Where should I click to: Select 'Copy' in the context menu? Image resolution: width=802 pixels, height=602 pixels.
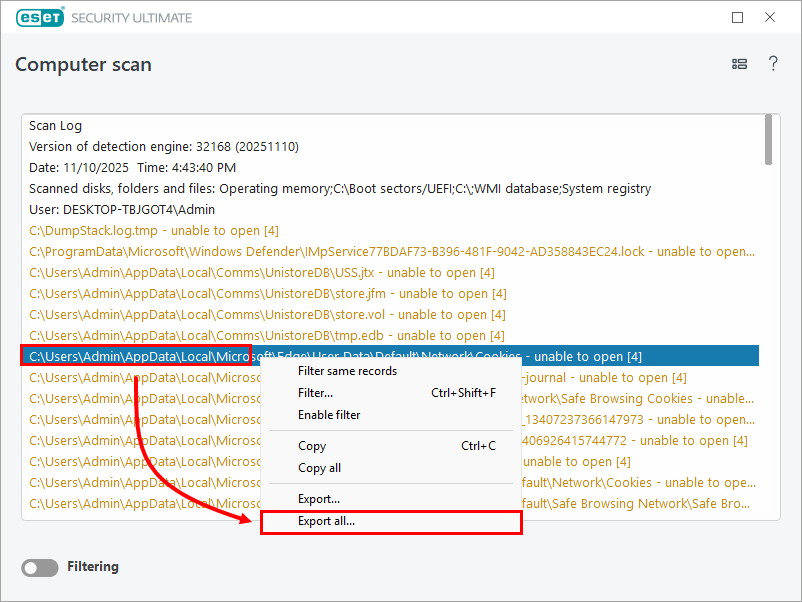tap(312, 446)
